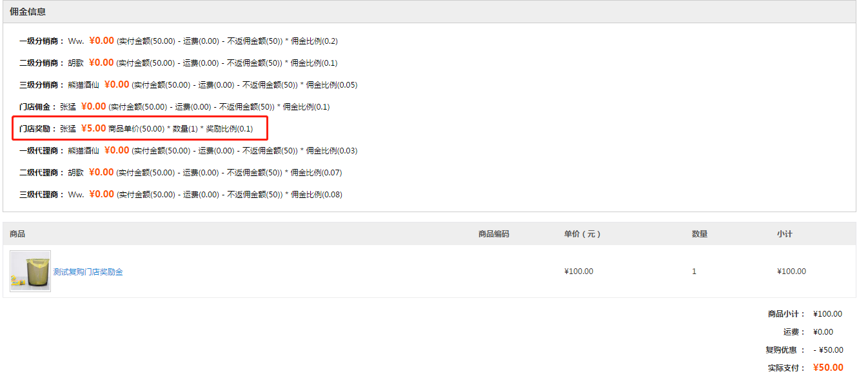Click the 运费 summary label
Screen dimensions: 868x385
tap(794, 332)
